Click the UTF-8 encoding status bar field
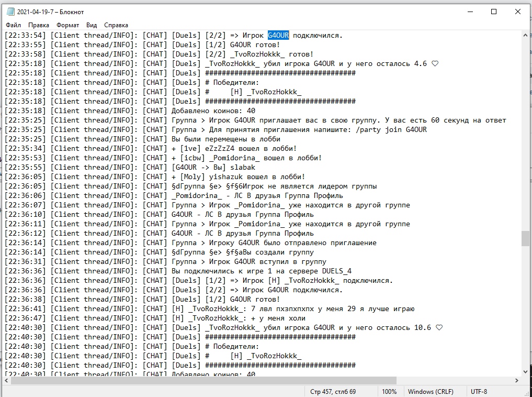532x397 pixels. click(479, 392)
